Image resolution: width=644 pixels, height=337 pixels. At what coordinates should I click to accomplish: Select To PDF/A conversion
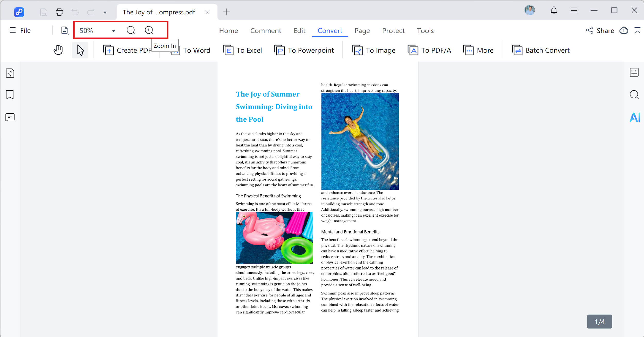point(429,50)
